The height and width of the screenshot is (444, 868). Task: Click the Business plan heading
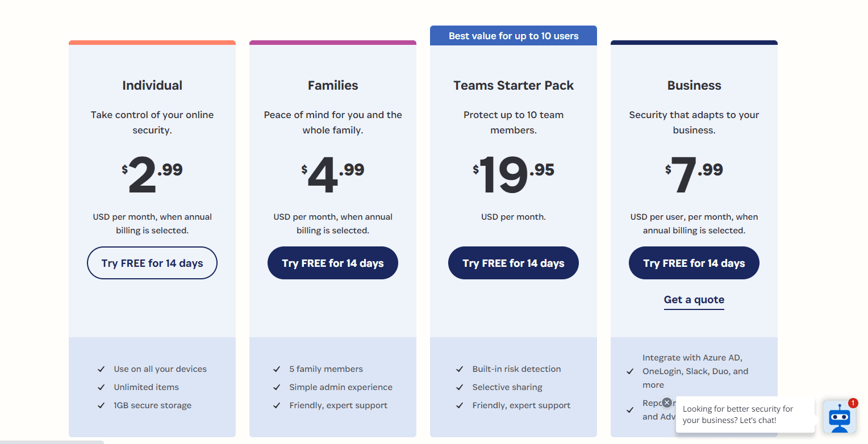(x=694, y=86)
